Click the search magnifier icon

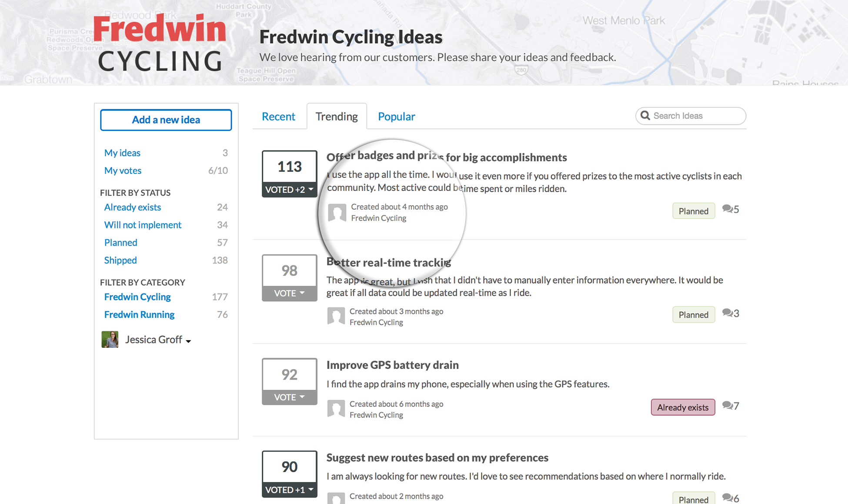(645, 116)
